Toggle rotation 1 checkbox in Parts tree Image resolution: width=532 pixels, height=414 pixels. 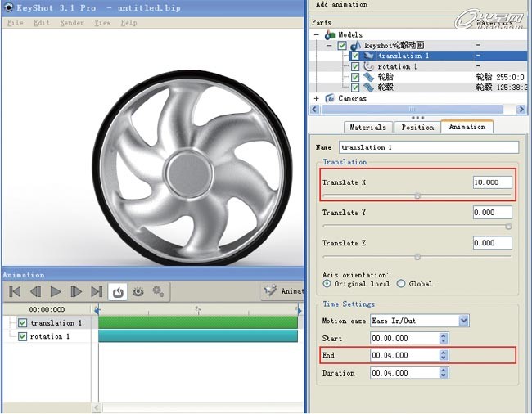tap(355, 66)
